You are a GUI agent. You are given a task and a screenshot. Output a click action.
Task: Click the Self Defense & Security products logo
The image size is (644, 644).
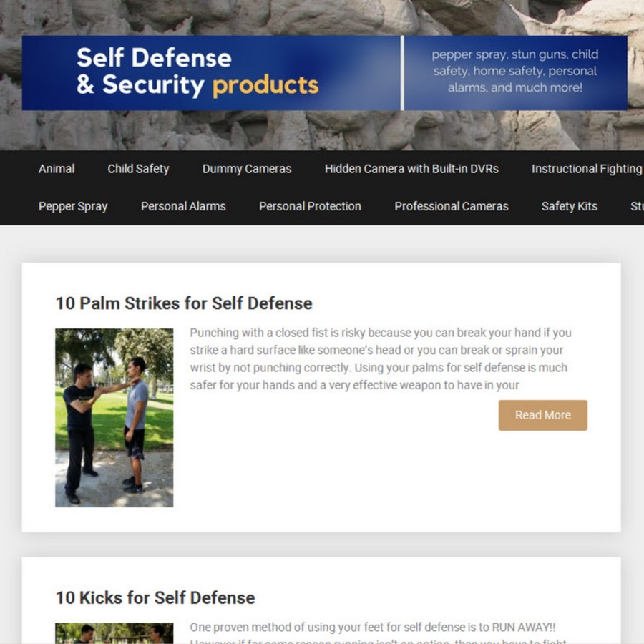coord(197,72)
